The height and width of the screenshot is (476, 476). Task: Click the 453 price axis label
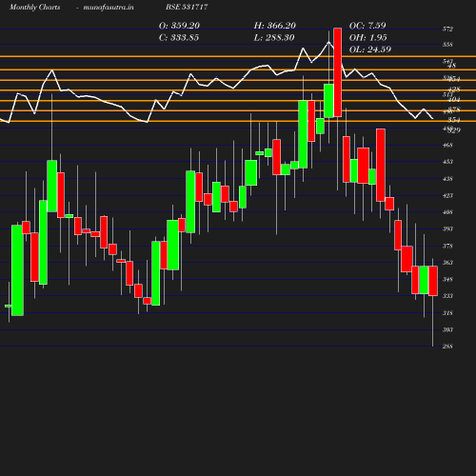point(447,162)
